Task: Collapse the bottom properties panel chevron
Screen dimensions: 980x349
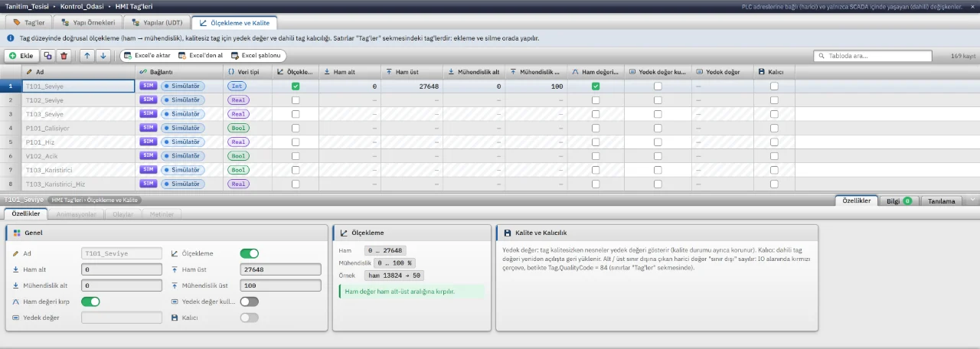Action: (972, 200)
